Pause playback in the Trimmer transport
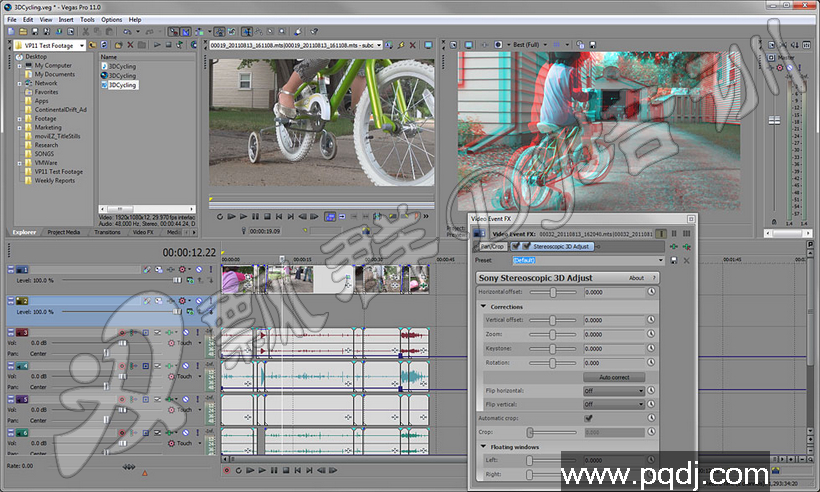 pos(255,216)
